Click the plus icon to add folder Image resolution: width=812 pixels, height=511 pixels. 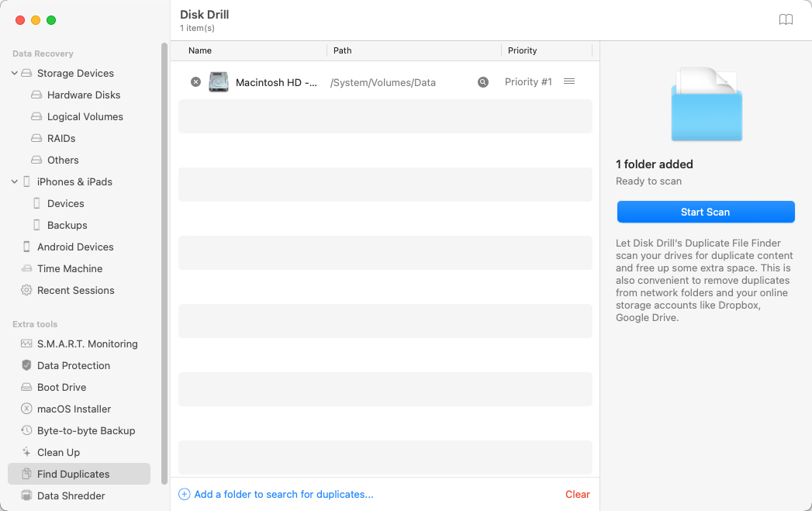tap(184, 494)
